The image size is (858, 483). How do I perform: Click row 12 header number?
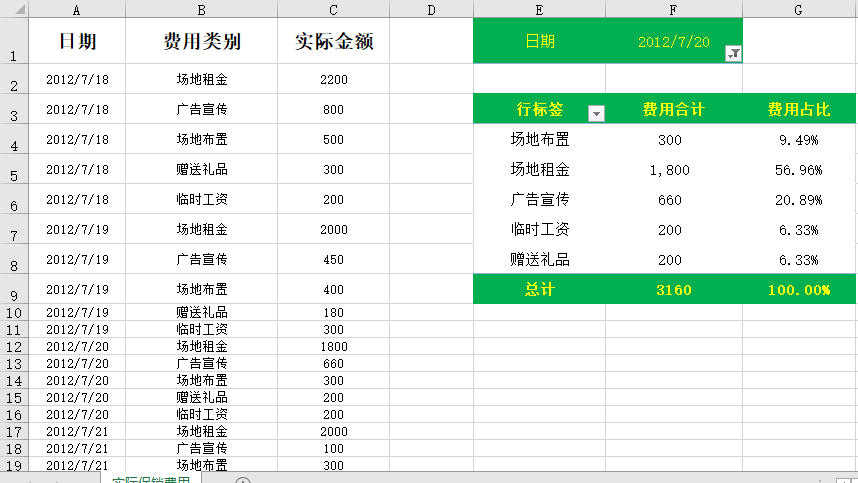click(13, 346)
